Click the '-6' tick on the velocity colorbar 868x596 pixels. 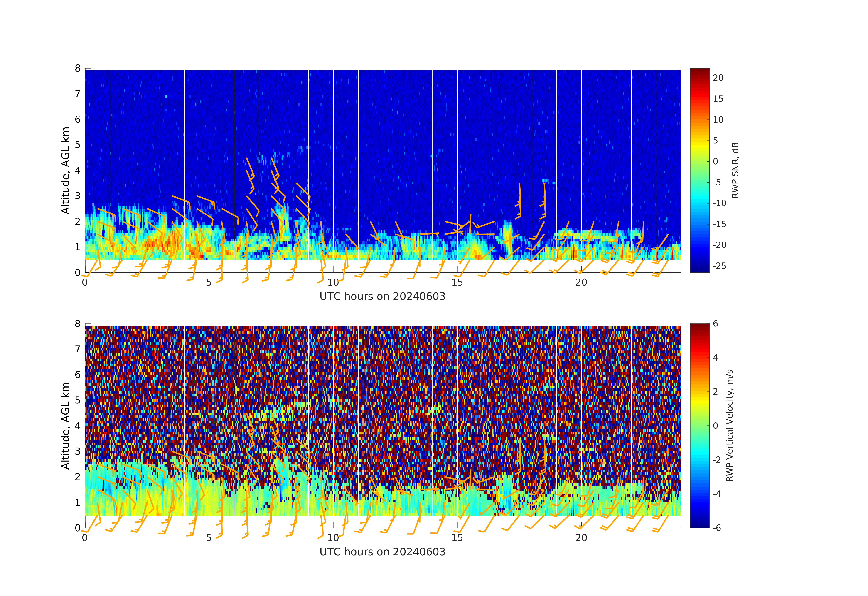pos(717,528)
